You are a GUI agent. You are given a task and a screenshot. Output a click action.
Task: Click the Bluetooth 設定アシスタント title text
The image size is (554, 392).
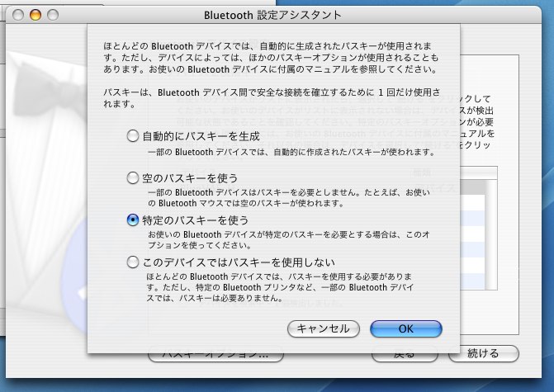pos(272,15)
